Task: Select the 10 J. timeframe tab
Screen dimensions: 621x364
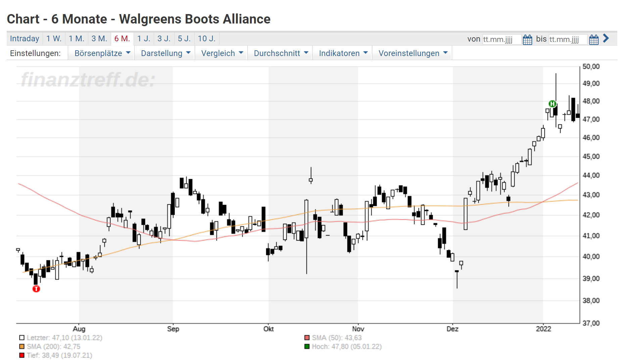Action: [x=206, y=39]
